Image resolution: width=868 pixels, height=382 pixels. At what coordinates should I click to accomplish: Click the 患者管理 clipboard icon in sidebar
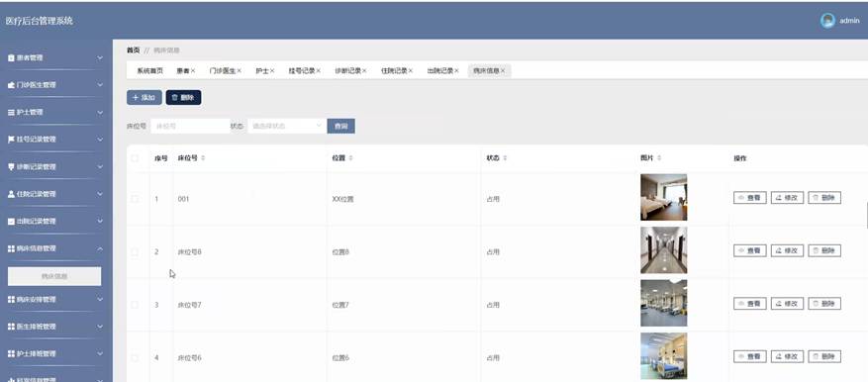[x=11, y=57]
